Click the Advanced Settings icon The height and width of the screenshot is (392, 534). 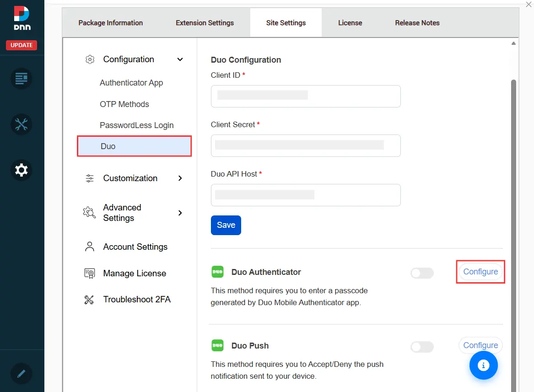tap(89, 213)
